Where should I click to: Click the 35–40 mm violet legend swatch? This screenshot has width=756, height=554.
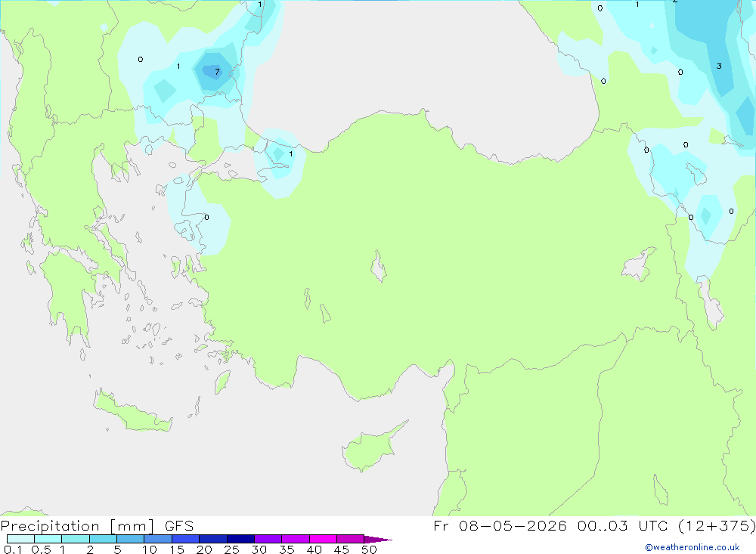click(x=296, y=539)
